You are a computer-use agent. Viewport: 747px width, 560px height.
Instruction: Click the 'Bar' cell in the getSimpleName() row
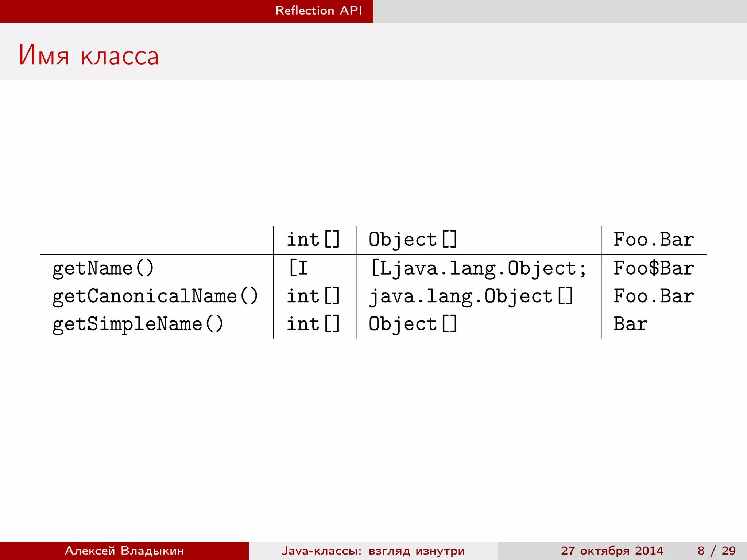click(x=631, y=324)
